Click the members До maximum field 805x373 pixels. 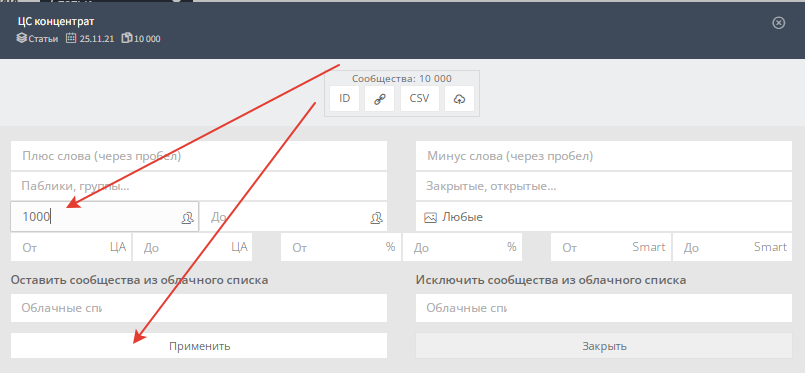[x=294, y=217]
